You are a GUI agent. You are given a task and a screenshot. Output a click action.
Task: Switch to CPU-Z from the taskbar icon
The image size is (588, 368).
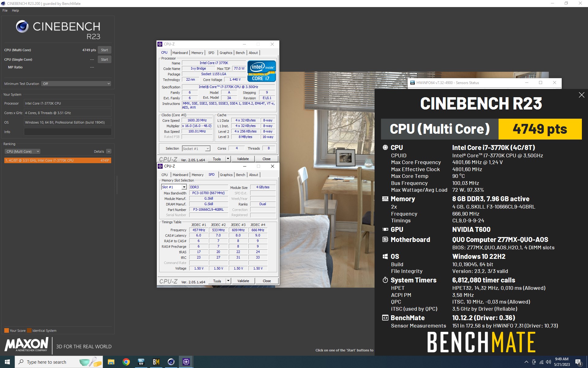click(x=186, y=362)
